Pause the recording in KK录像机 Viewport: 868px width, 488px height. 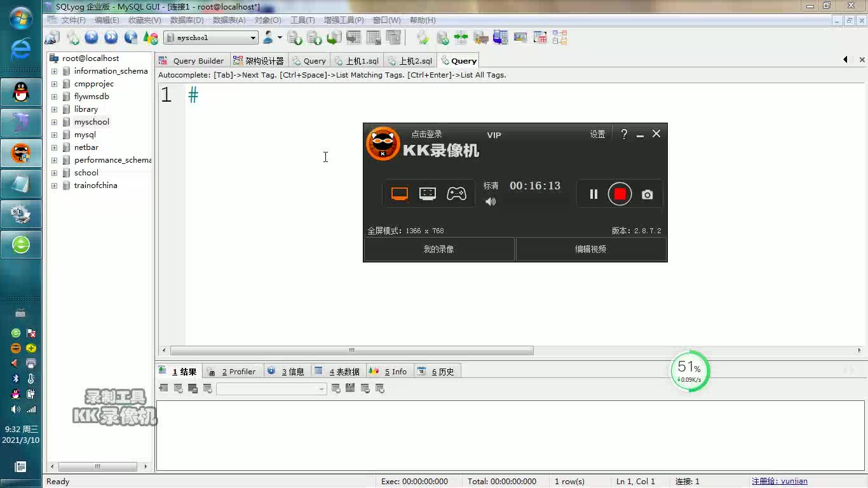pos(593,194)
